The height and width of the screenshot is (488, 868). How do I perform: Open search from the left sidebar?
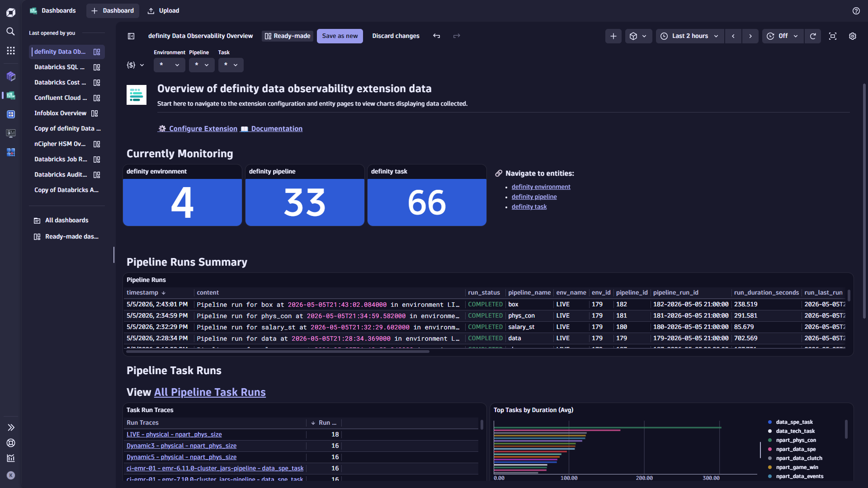[11, 31]
